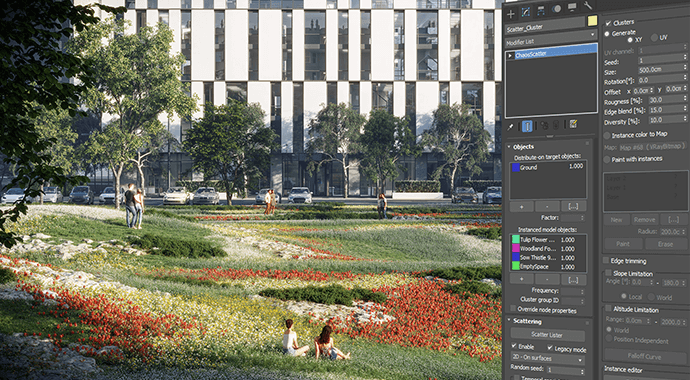Viewport: 690px width, 380px height.
Task: Open the Motion panel tab
Action: (556, 8)
